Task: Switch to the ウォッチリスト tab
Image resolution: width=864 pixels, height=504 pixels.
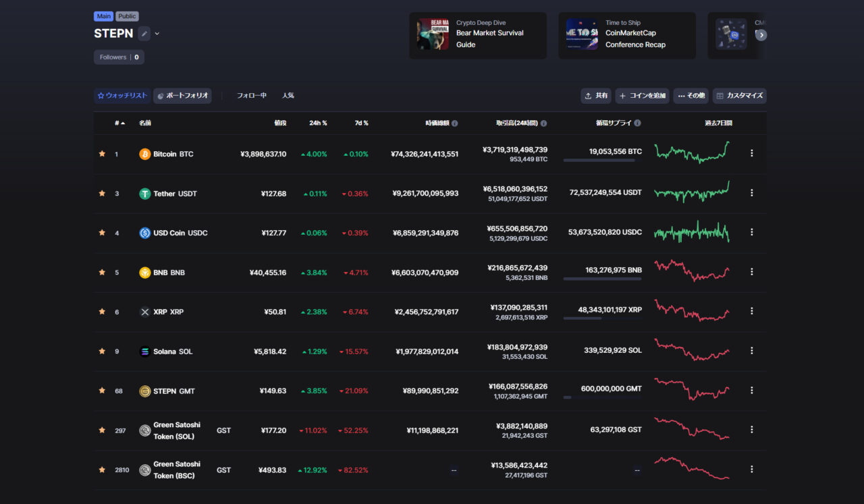Action: pyautogui.click(x=122, y=96)
